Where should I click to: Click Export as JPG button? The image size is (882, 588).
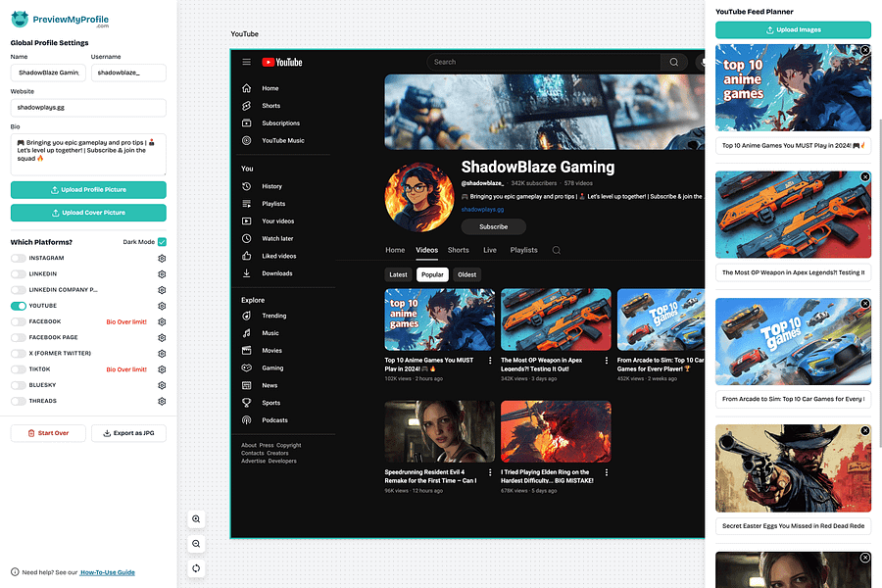tap(128, 433)
